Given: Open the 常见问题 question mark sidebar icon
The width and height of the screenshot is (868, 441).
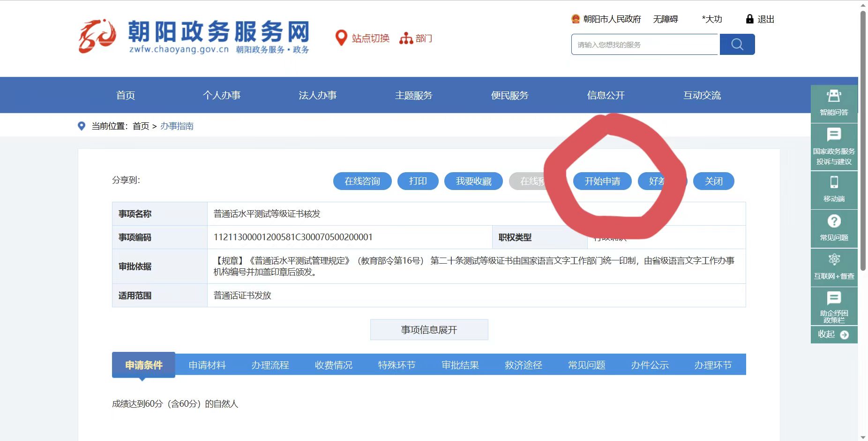Looking at the screenshot, I should pos(834,221).
